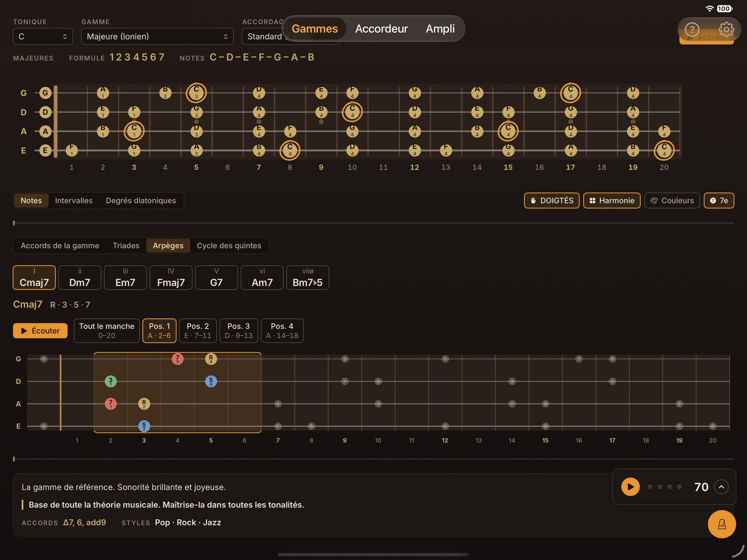
Task: Switch to the Accordeur tab
Action: click(381, 28)
